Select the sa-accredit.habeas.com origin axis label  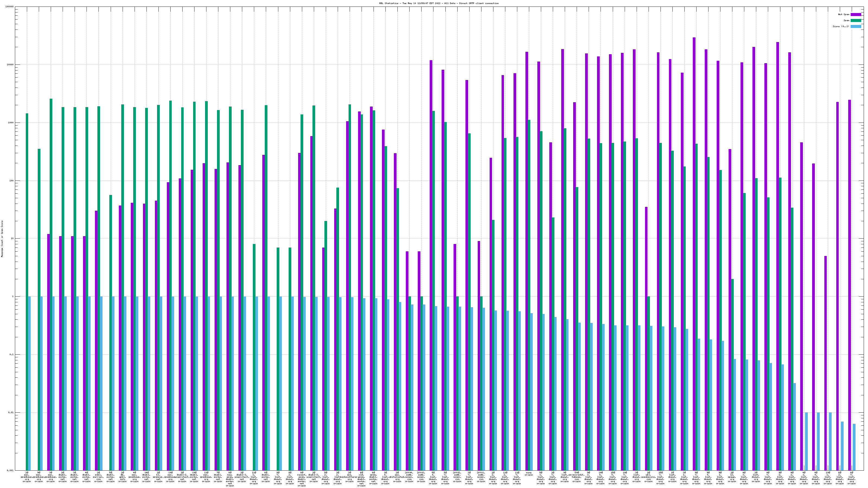576,477
